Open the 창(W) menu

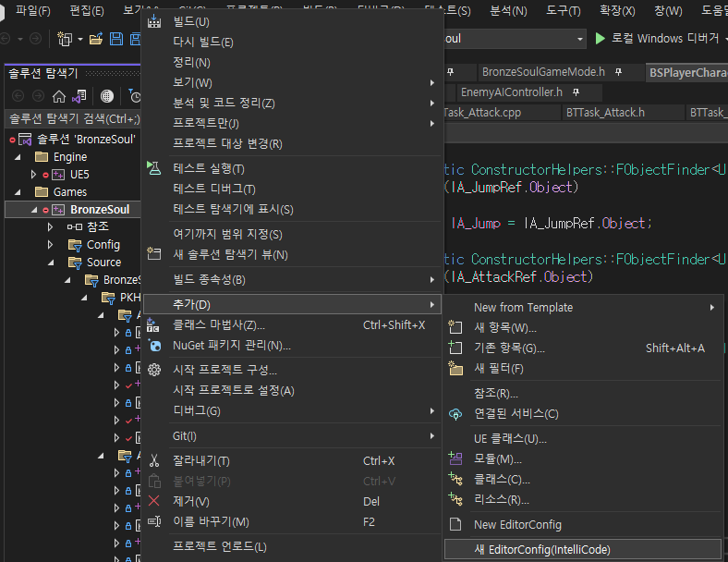[668, 10]
